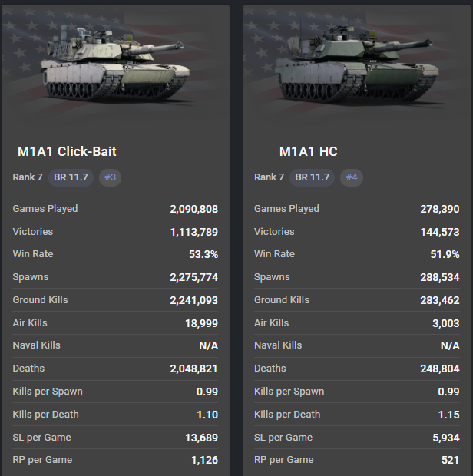Viewport: 473px width, 476px height.
Task: Click Rank 7 label on Click-Bait card
Action: 28,177
